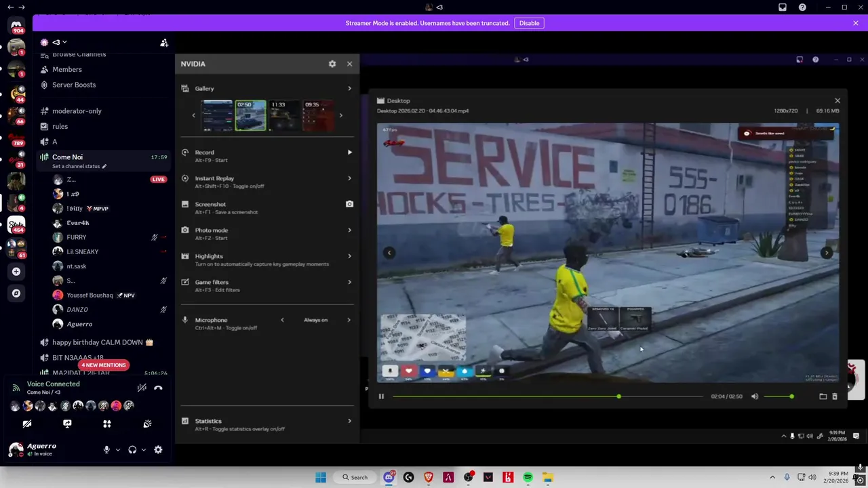Expand the Game filters entry
Viewport: 868px width, 488px height.
pos(350,282)
